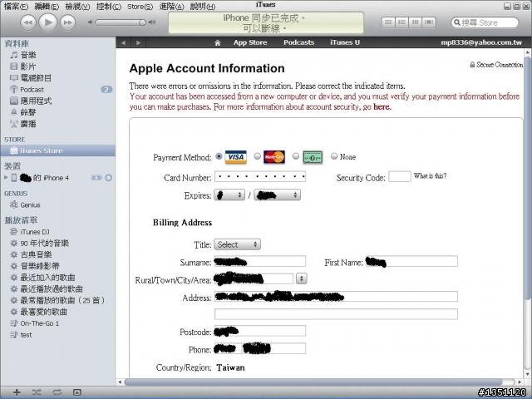Follow the 'here' account security link
This screenshot has height=399, width=532.
pos(382,107)
